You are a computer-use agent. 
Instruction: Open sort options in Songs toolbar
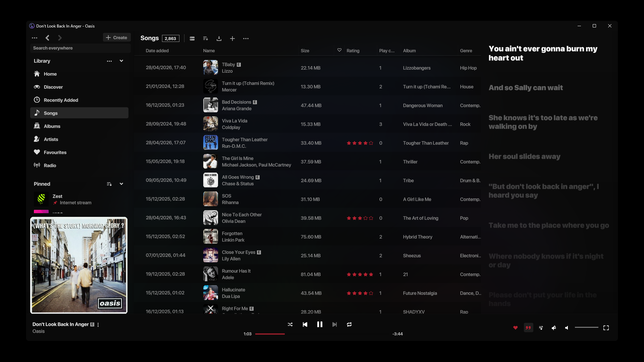[206, 39]
